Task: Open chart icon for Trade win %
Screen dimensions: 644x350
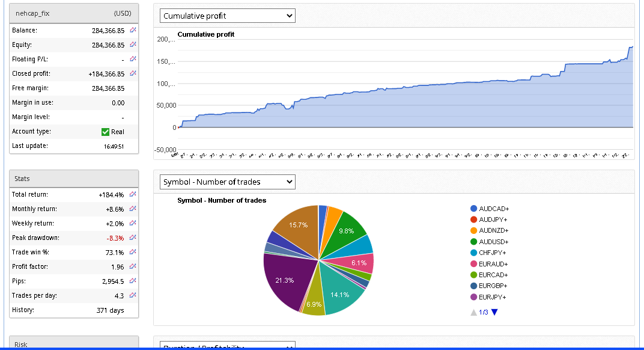Action: click(133, 252)
